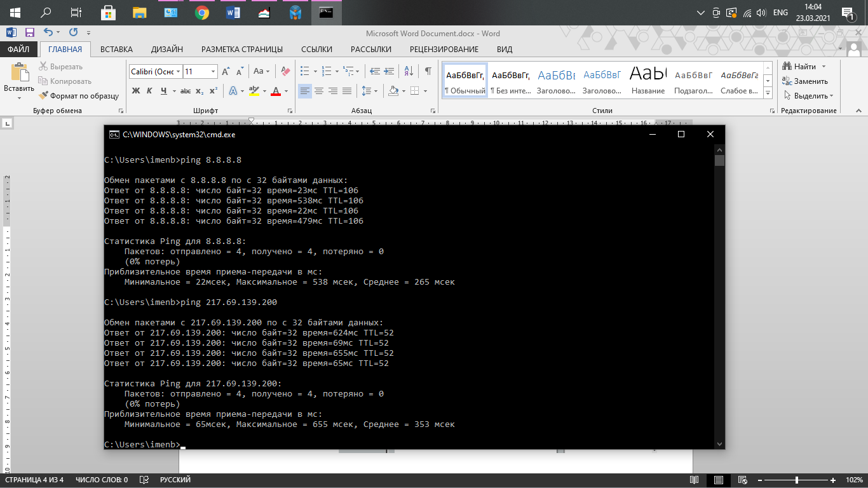Click the Заменить (Replace) button

click(x=805, y=81)
